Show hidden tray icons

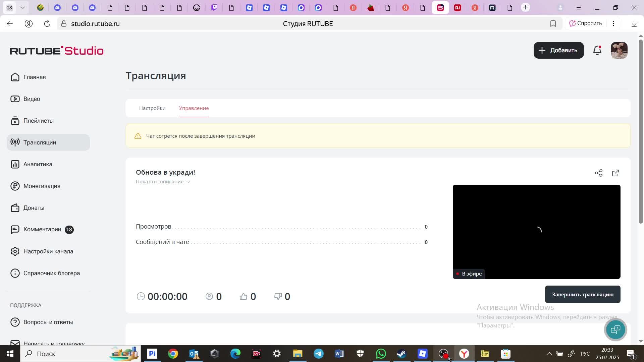coord(549,353)
